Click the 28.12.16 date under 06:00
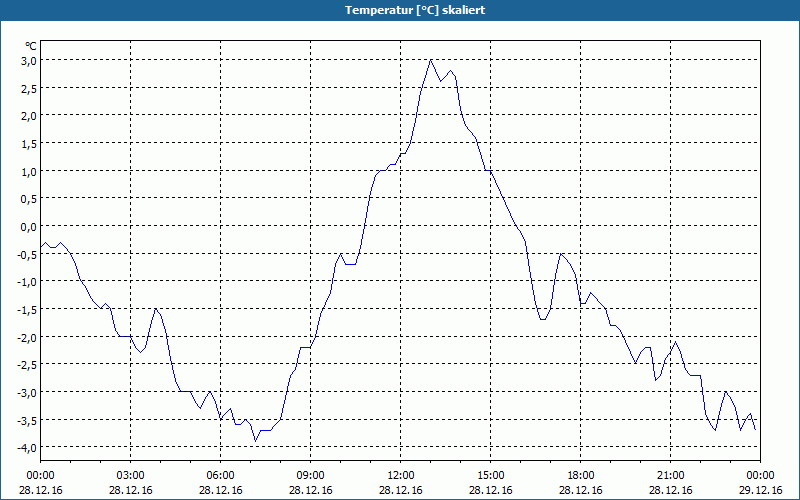The image size is (800, 500). [220, 490]
